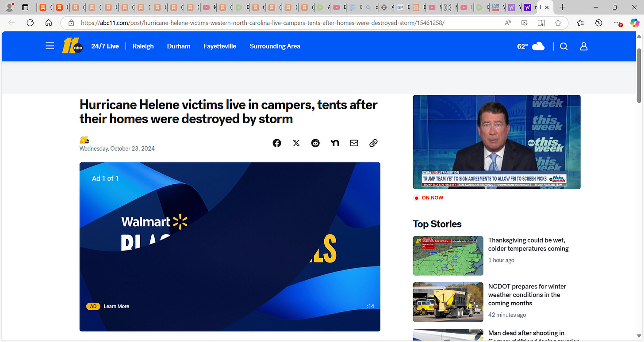Open the browser profile avatar
Viewport: 644px width, 342px height.
pos(9,7)
